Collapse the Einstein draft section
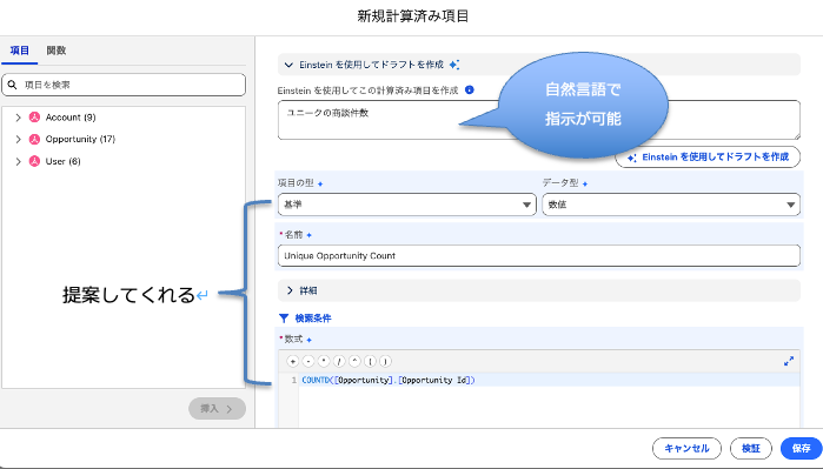 coord(289,65)
